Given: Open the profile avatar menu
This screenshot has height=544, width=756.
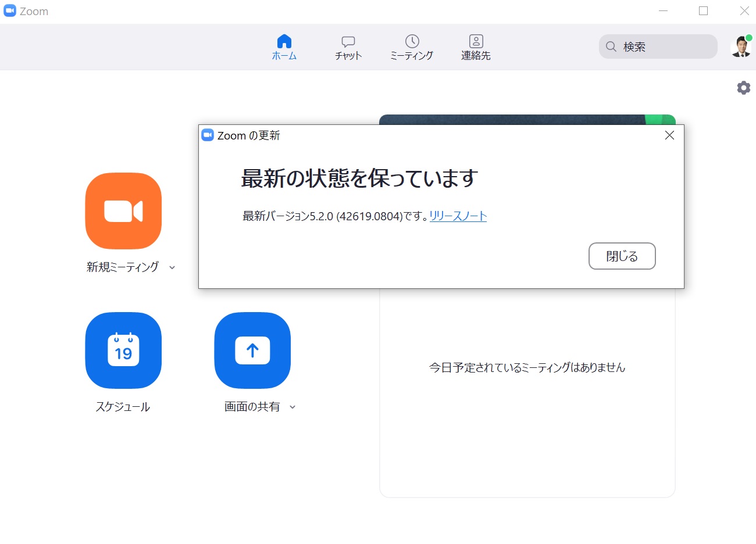Looking at the screenshot, I should (x=741, y=46).
